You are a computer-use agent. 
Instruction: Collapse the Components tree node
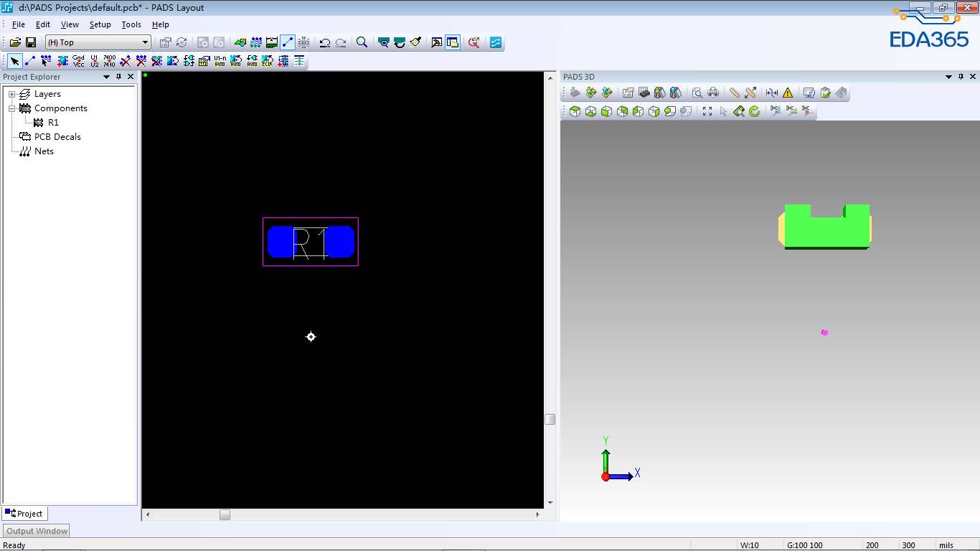point(11,108)
